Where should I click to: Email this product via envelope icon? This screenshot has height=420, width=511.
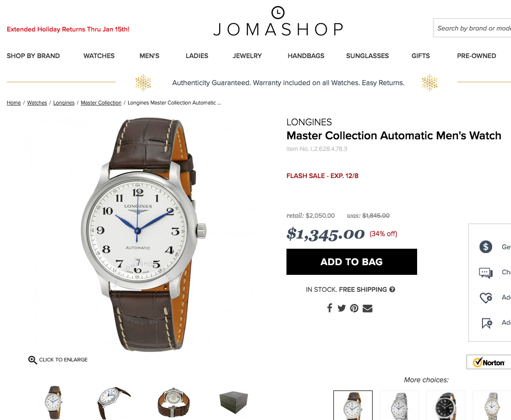point(367,308)
